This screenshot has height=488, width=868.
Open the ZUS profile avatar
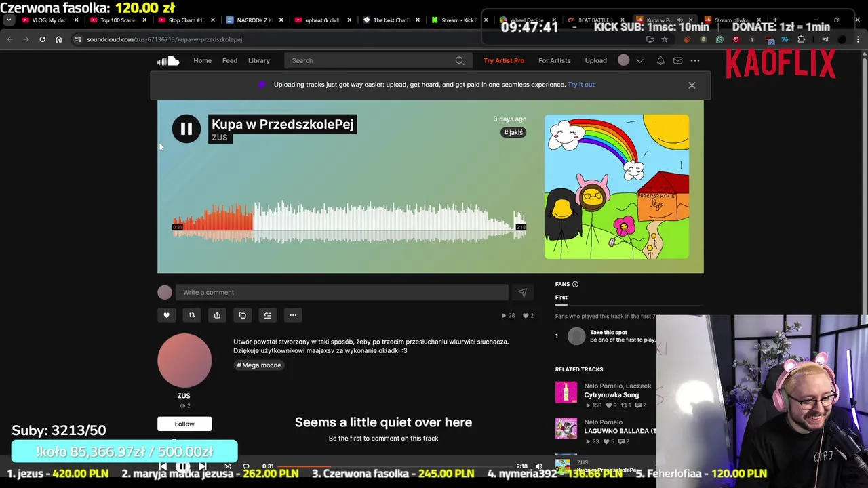pos(184,361)
